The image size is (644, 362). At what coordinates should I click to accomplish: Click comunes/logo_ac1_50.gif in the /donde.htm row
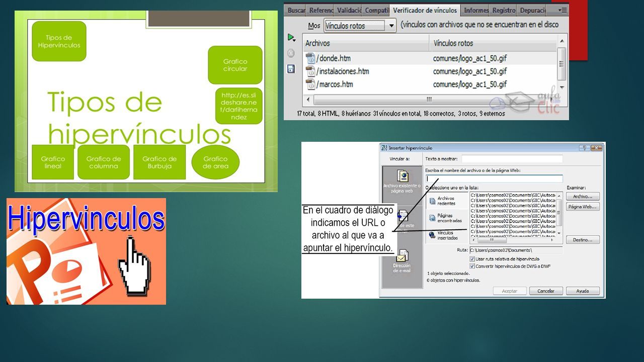click(470, 58)
